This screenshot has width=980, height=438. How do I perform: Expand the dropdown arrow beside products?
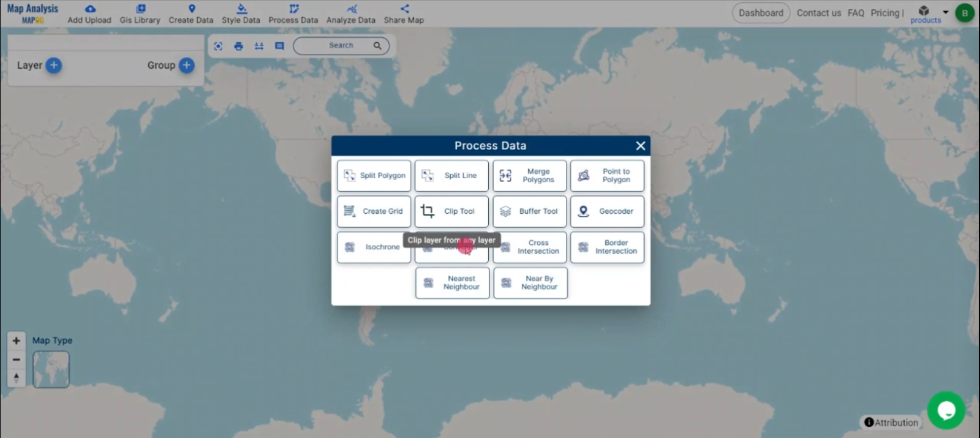946,12
